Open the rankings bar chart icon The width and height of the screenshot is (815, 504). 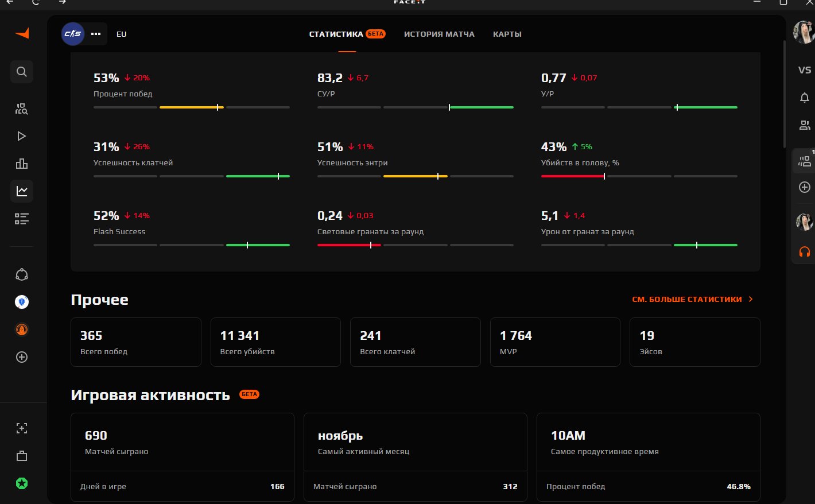click(22, 164)
